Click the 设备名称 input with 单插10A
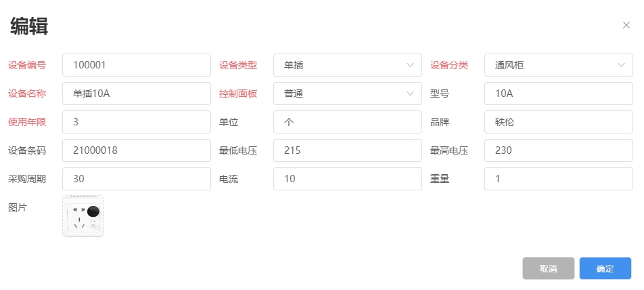 coord(136,94)
